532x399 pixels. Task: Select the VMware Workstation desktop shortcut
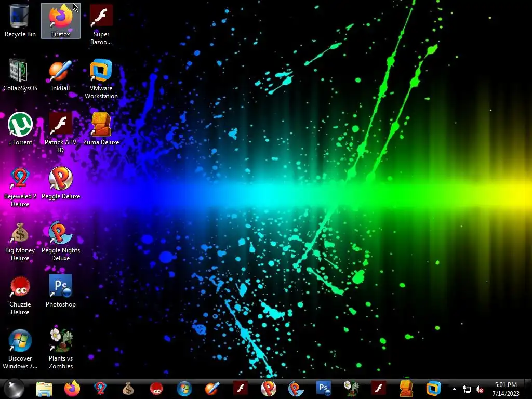coord(101,79)
